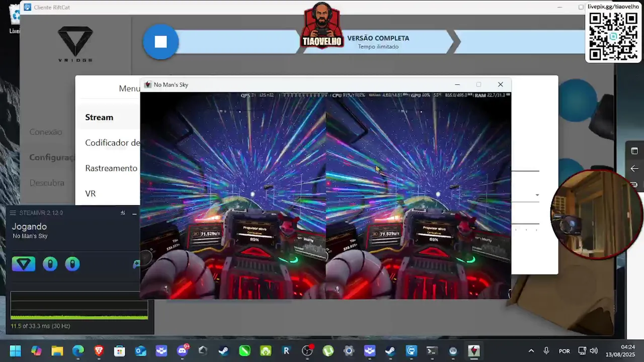Open the terminal icon on the taskbar
Viewport: 644px width, 362px height.
coord(432,351)
